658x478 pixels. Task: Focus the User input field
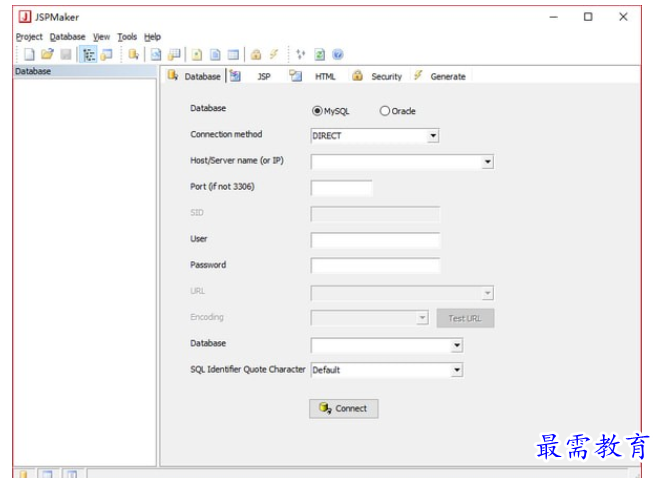[x=375, y=240]
